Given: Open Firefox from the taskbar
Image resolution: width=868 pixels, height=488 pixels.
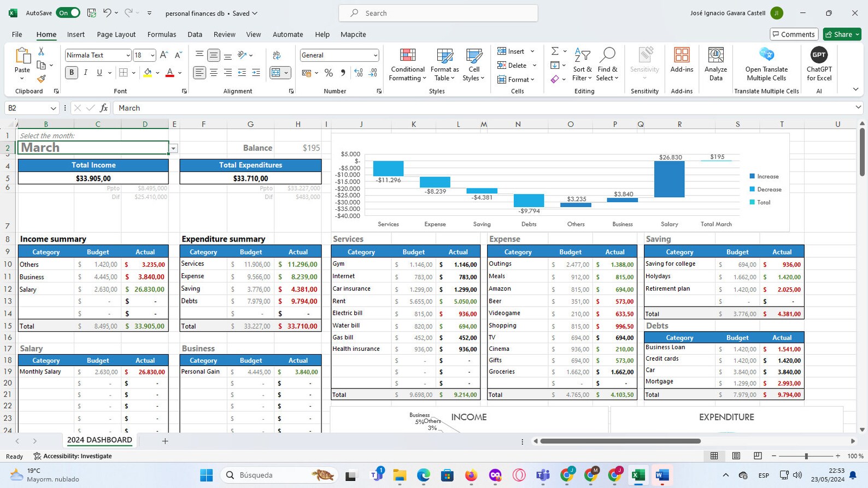Looking at the screenshot, I should [471, 475].
